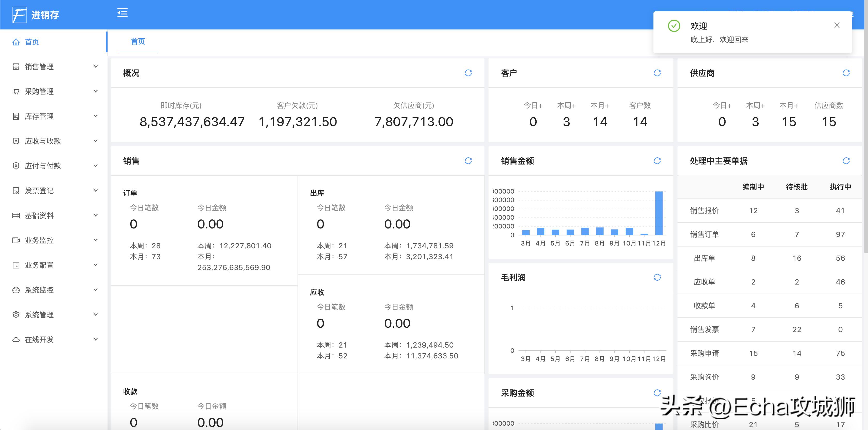Click the tall December bar in sales chart
Screen dimensions: 868x430
click(x=659, y=212)
